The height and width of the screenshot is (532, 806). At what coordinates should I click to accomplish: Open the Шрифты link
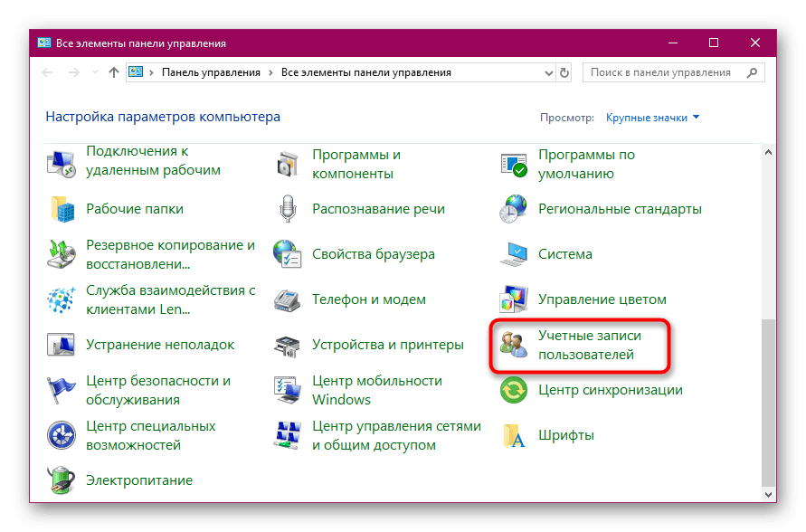pyautogui.click(x=566, y=435)
